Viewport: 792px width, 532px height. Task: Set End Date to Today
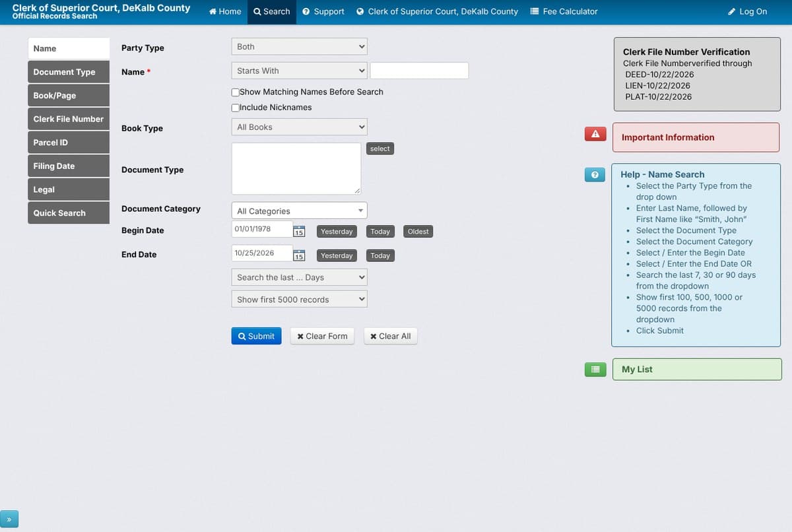click(x=380, y=255)
